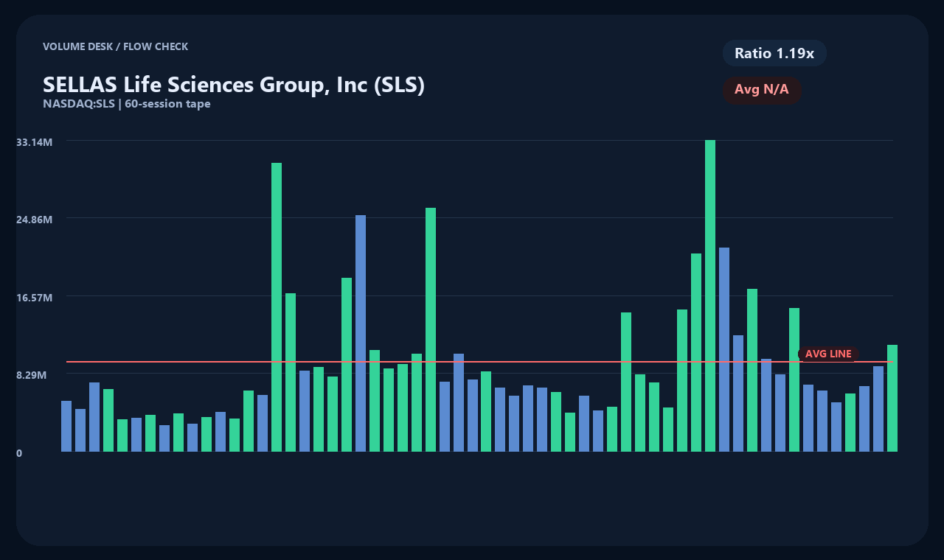Screen dimensions: 944x560
Task: Click the red average volume line
Action: (x=479, y=362)
